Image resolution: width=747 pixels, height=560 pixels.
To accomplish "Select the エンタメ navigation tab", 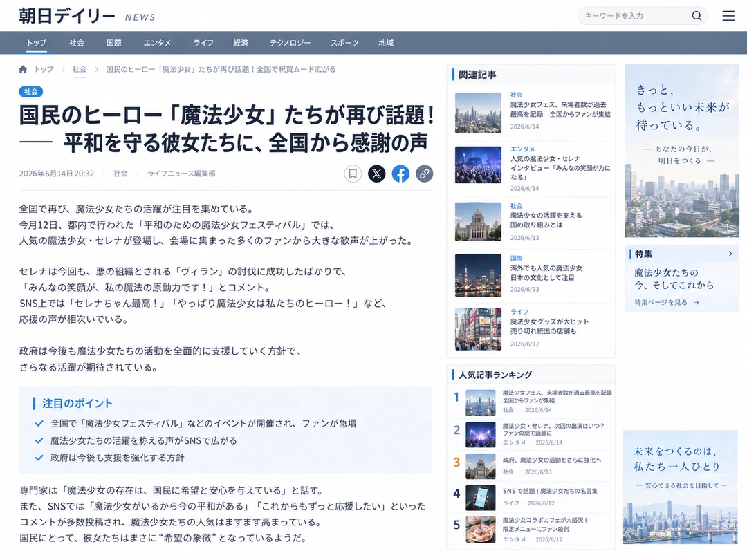I will point(157,43).
